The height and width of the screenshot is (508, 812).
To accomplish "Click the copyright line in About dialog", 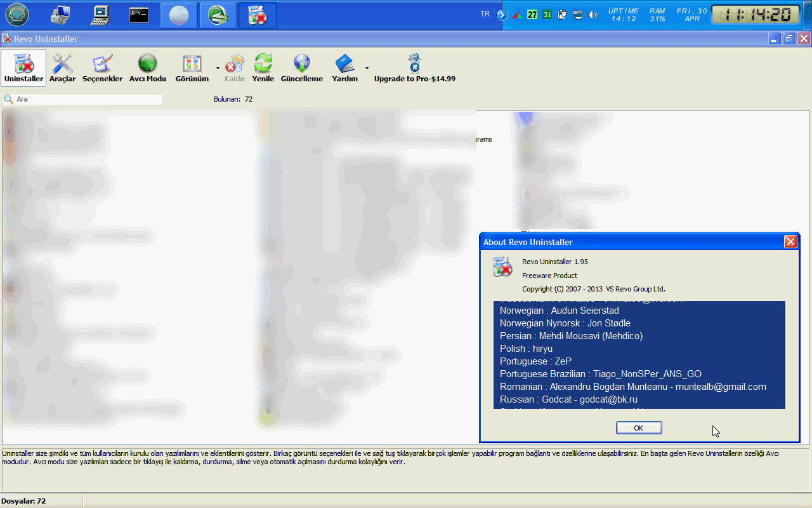I will 594,289.
